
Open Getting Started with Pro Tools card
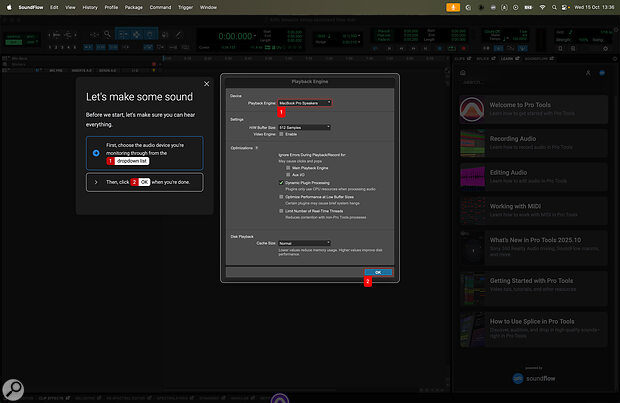(x=533, y=288)
